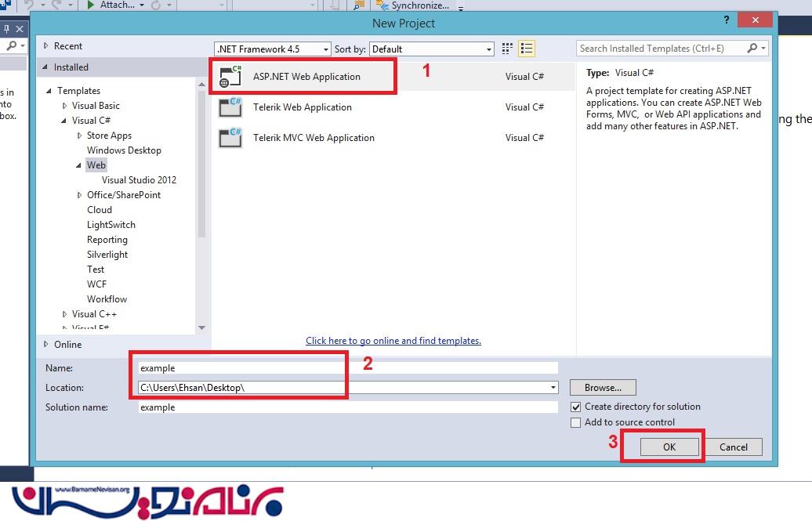Open the Attach dropdown arrow in toolbar

coord(141,5)
